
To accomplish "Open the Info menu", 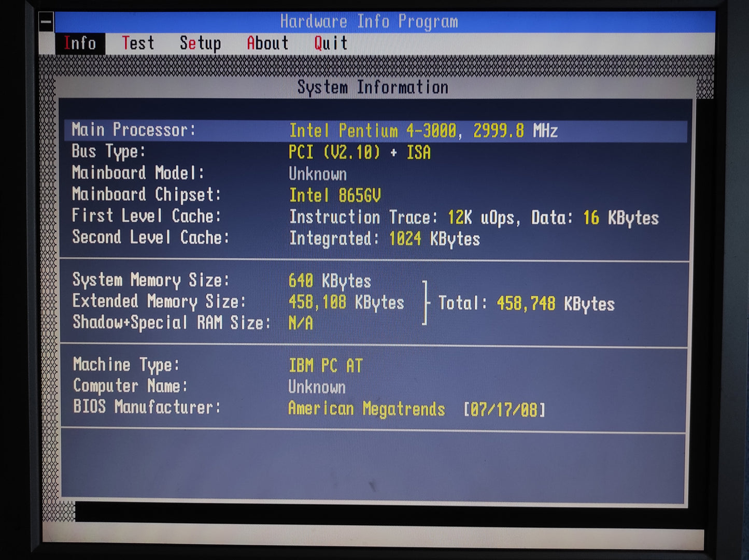I will [80, 43].
